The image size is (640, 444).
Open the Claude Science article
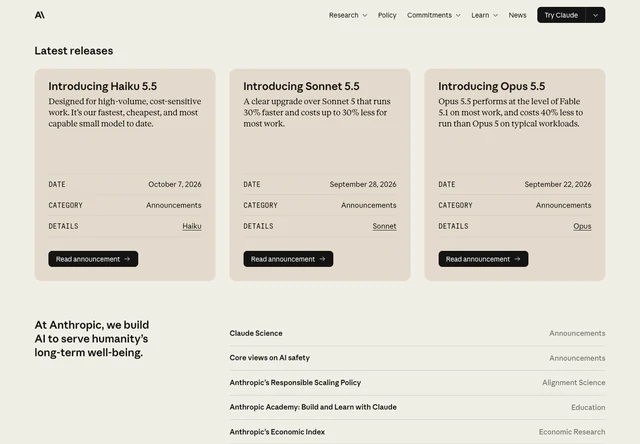tap(417, 333)
